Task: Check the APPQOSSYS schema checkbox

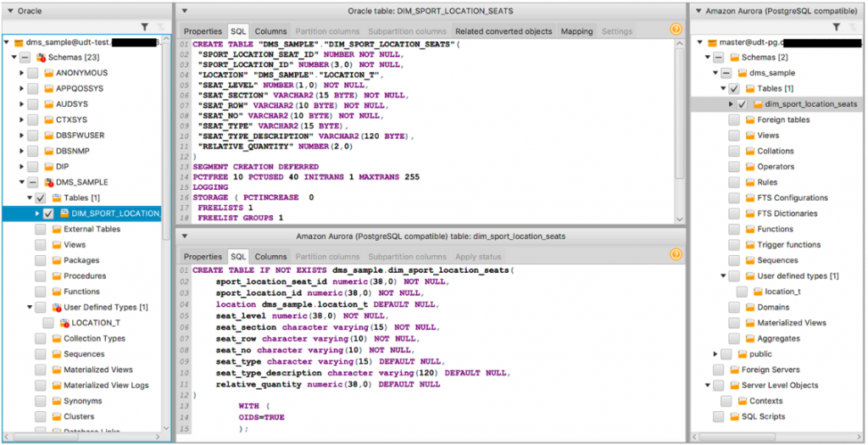Action: (33, 88)
